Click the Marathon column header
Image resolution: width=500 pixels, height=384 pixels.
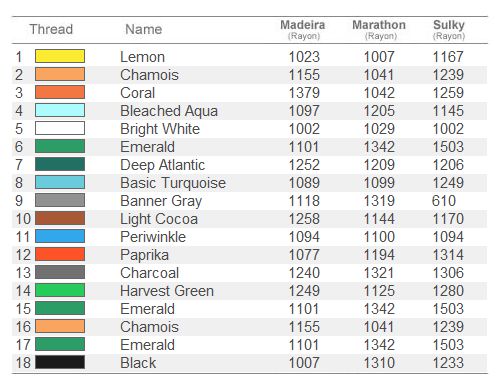[379, 29]
